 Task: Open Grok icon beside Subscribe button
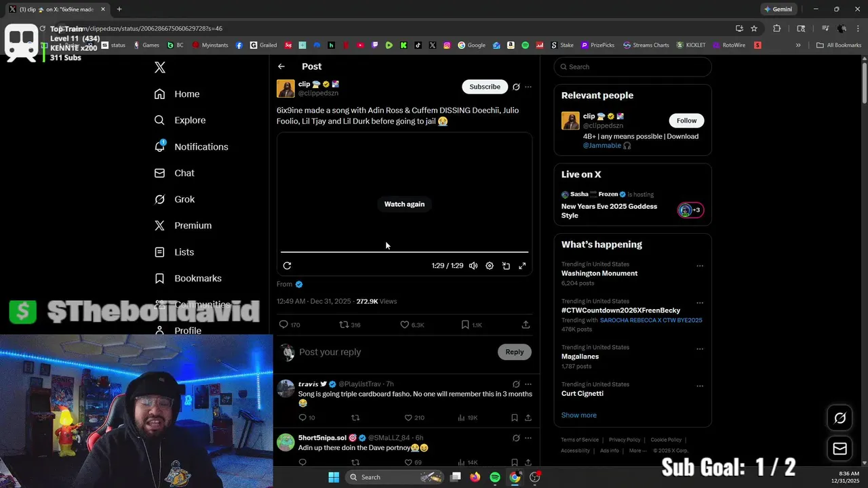coord(516,87)
